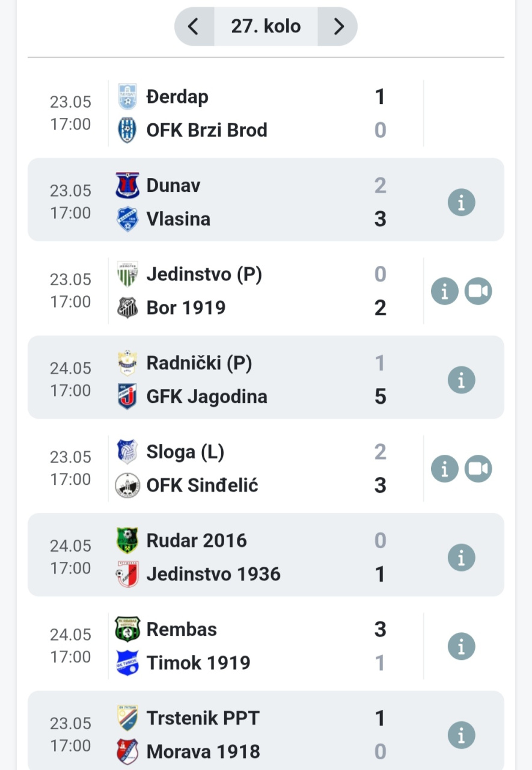Go to the next round with right chevron
This screenshot has width=532, height=770.
click(338, 26)
